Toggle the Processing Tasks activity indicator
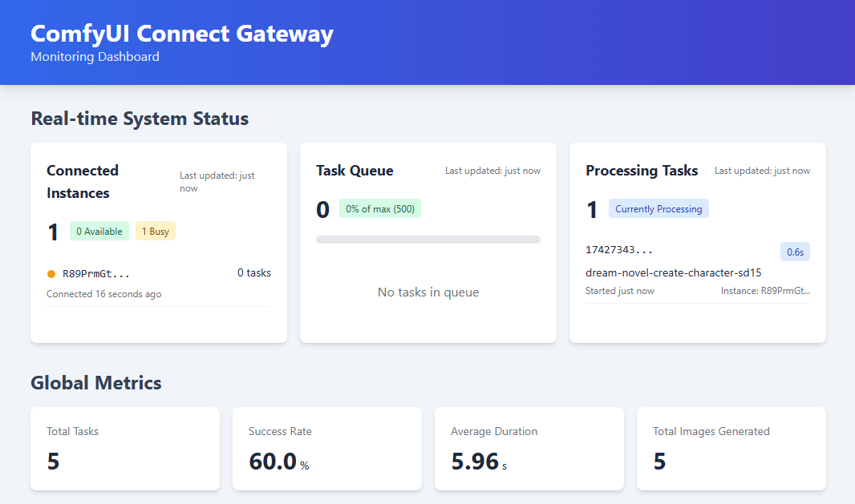Screen dimensions: 855x504 (x=658, y=208)
